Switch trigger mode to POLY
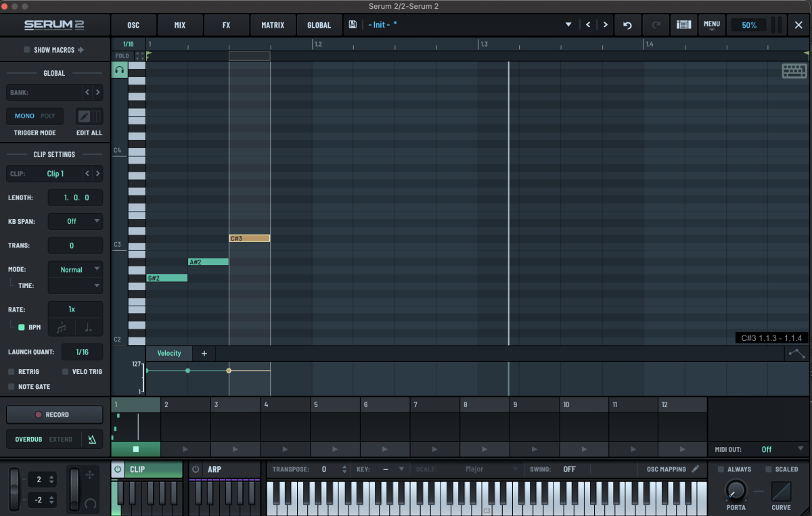The height and width of the screenshot is (516, 812). (x=48, y=116)
